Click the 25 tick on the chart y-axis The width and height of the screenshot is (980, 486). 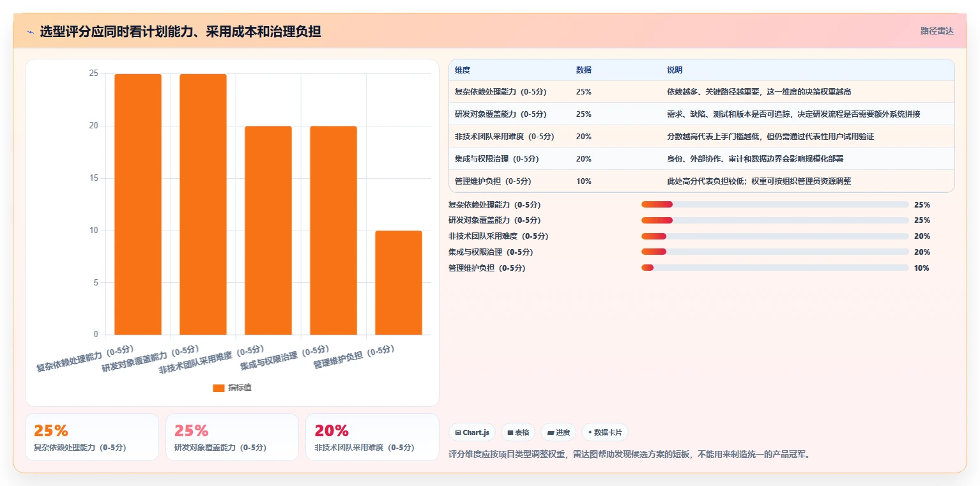pos(93,73)
